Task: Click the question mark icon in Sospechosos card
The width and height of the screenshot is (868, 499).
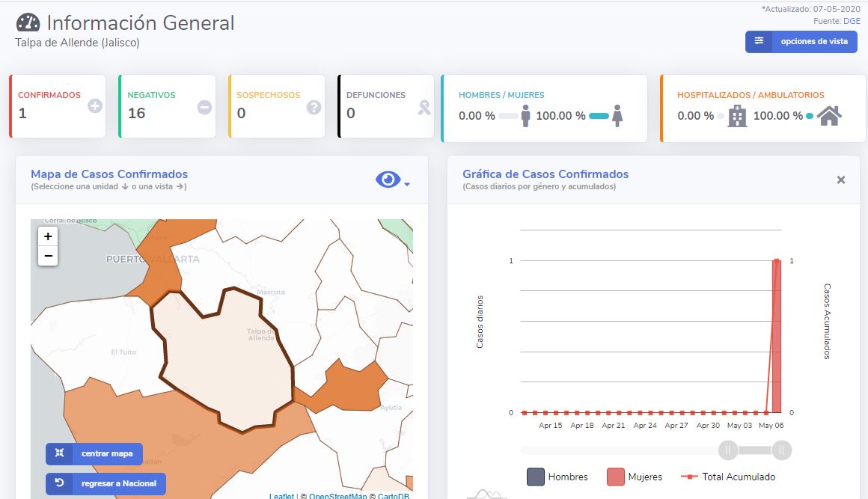Action: point(314,107)
